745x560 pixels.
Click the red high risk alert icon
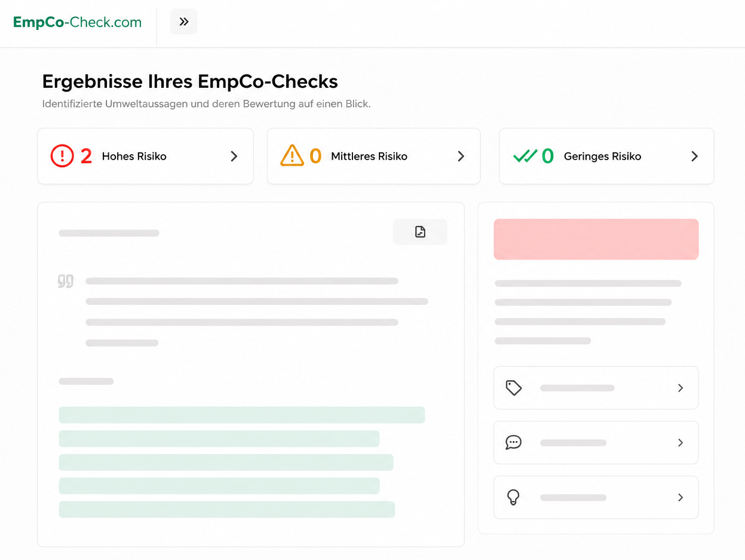(62, 156)
